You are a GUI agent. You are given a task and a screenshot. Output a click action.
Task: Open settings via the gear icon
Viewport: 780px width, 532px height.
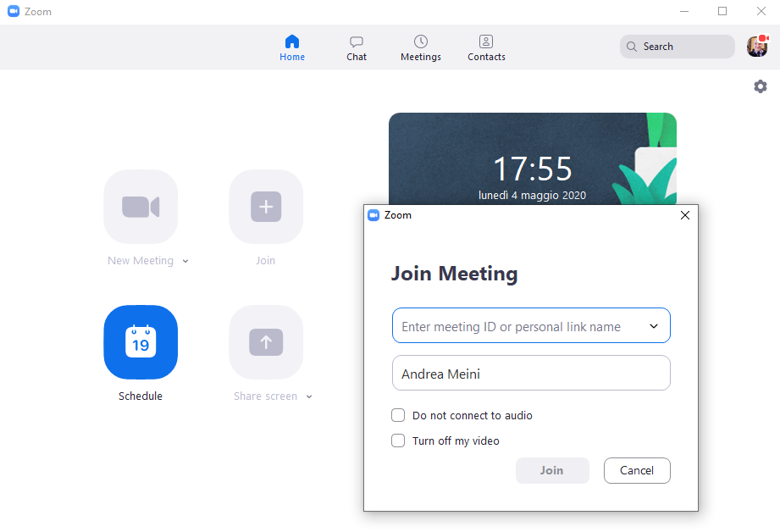761,86
